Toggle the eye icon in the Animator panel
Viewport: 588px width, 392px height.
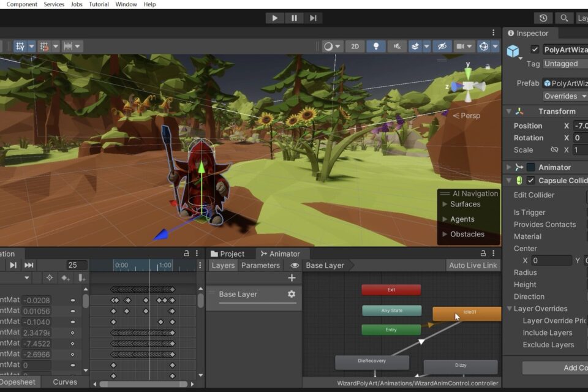295,265
